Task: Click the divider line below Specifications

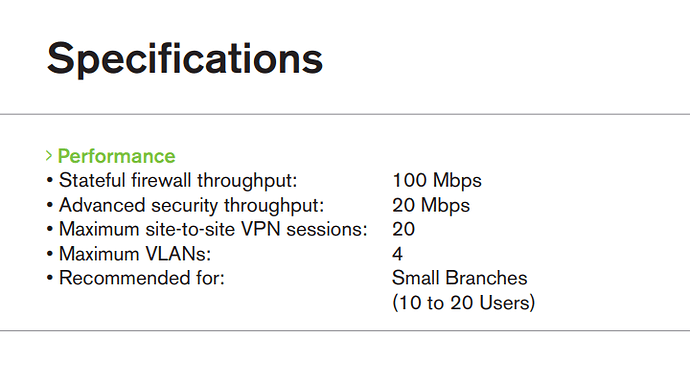Action: click(x=345, y=114)
